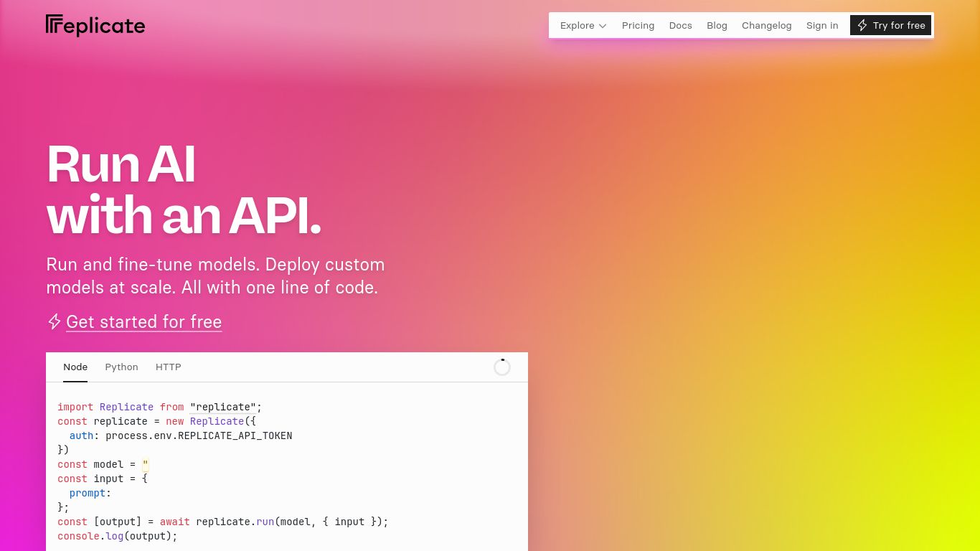Switch to the Python code tab
980x551 pixels.
point(121,367)
